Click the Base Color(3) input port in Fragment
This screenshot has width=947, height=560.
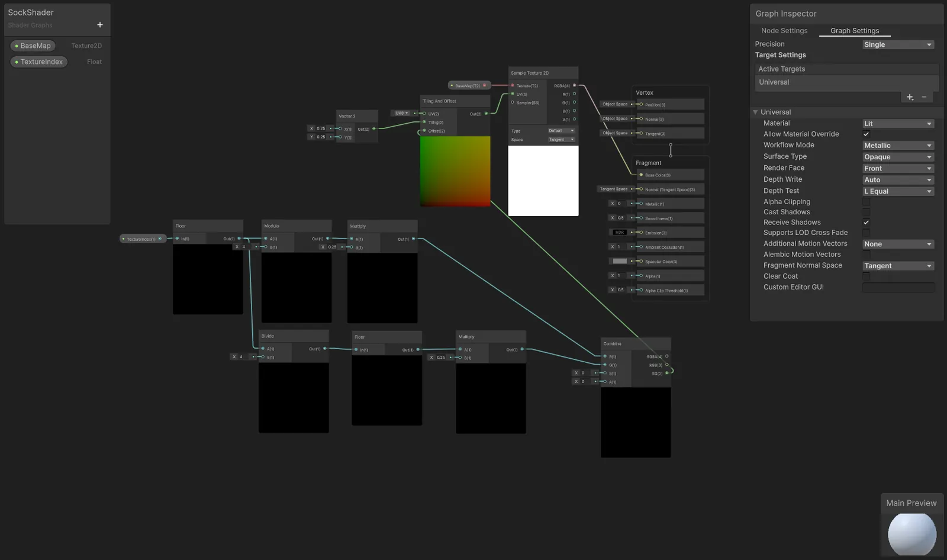point(641,175)
